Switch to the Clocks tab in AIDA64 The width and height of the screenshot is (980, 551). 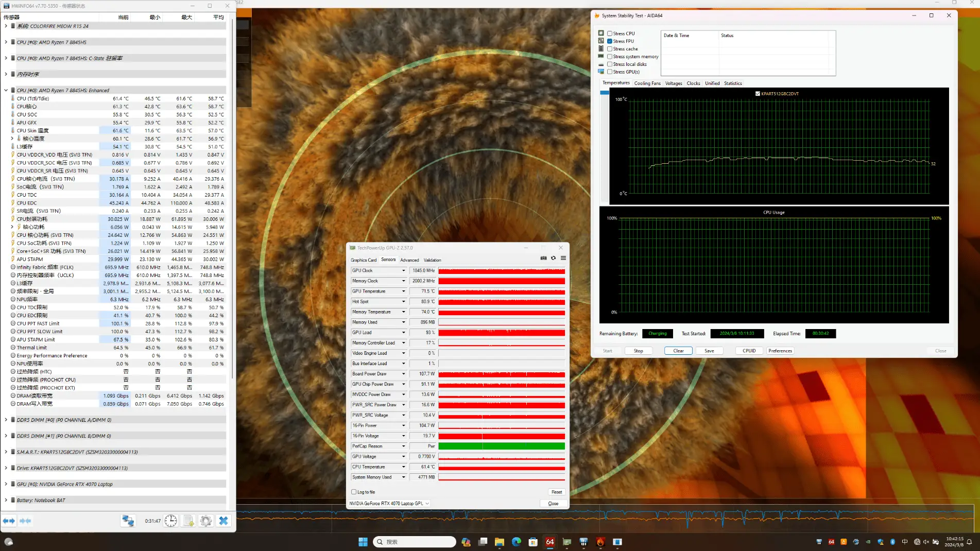694,83
